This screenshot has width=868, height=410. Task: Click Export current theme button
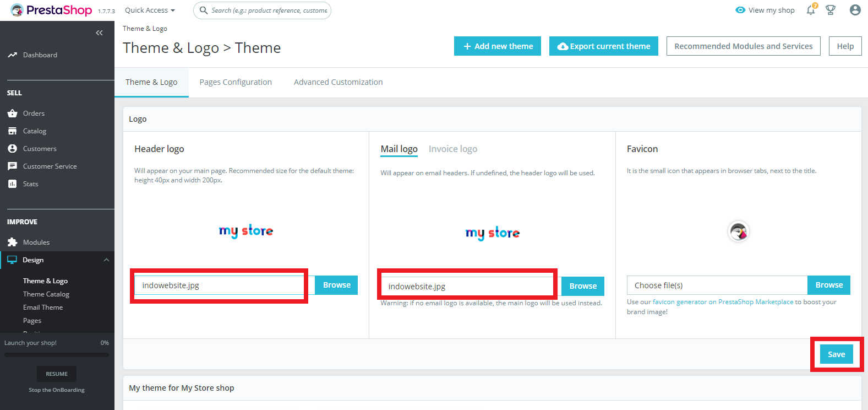point(604,46)
